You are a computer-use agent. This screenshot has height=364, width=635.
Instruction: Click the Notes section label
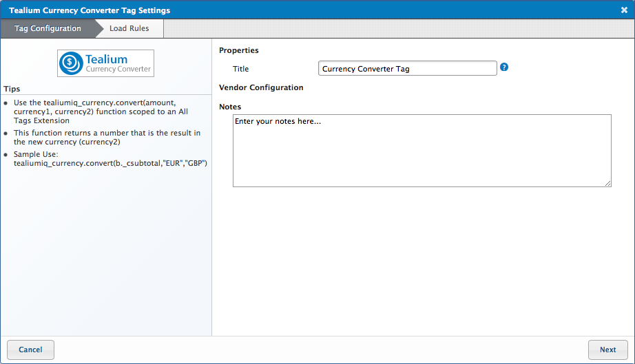[x=230, y=107]
